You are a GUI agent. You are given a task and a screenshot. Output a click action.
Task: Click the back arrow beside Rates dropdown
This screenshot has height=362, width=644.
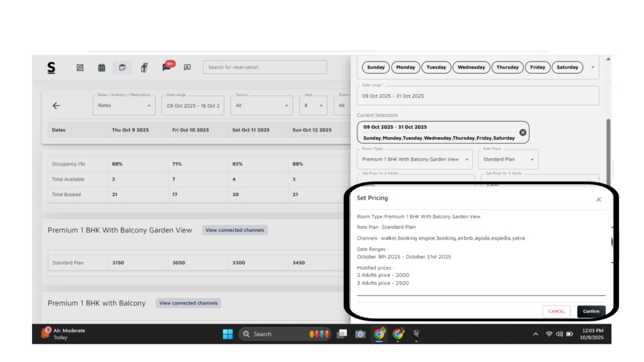click(x=56, y=106)
